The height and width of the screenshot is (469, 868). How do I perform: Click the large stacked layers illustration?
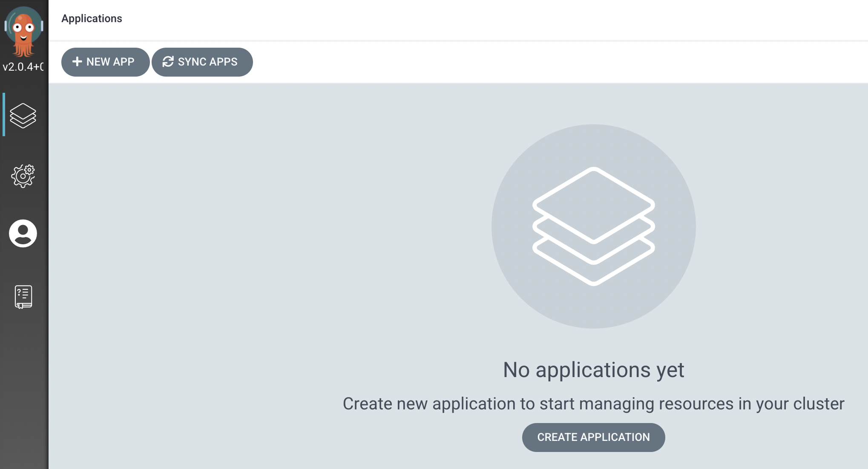tap(593, 226)
